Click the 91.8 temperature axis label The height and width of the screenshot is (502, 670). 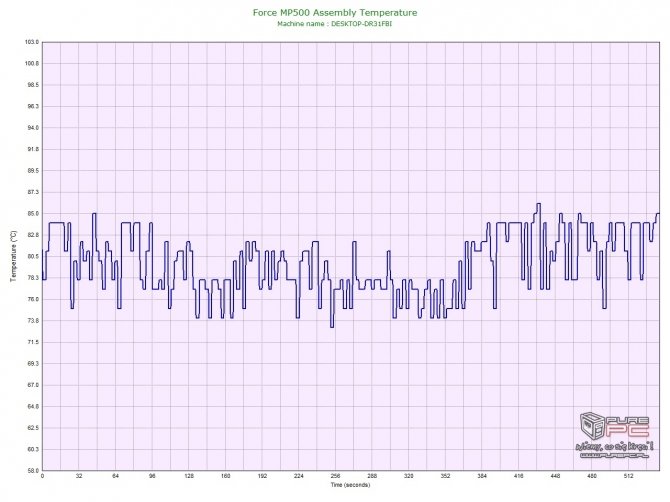[x=32, y=150]
